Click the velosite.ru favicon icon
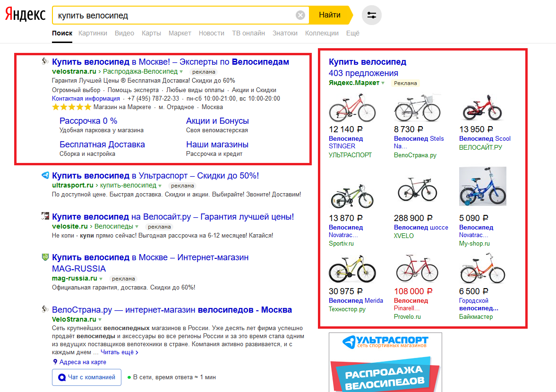556x392 pixels. (x=45, y=216)
